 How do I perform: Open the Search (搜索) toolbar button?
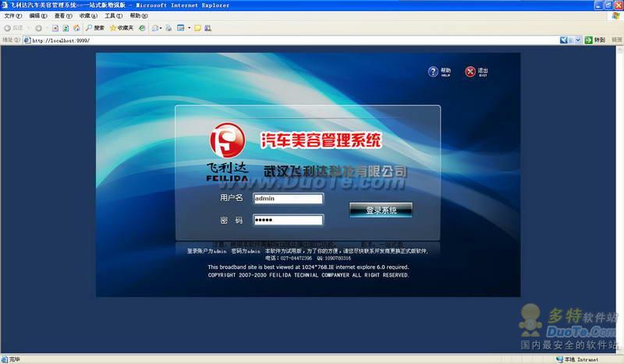point(94,28)
